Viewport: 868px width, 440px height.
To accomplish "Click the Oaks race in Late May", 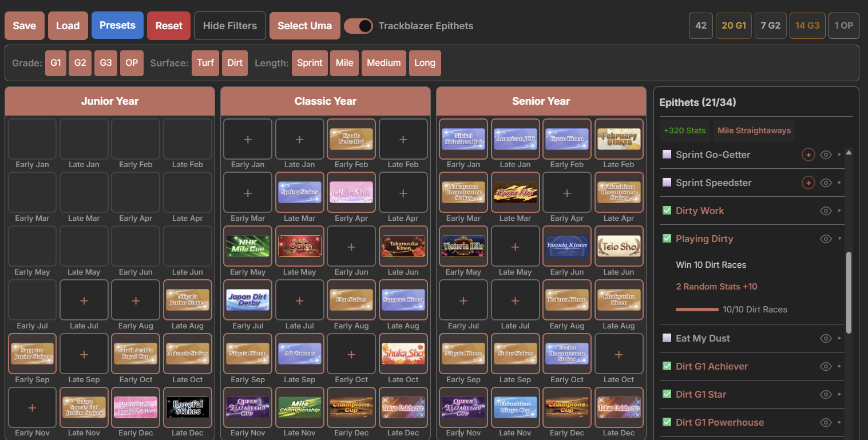I will 300,246.
